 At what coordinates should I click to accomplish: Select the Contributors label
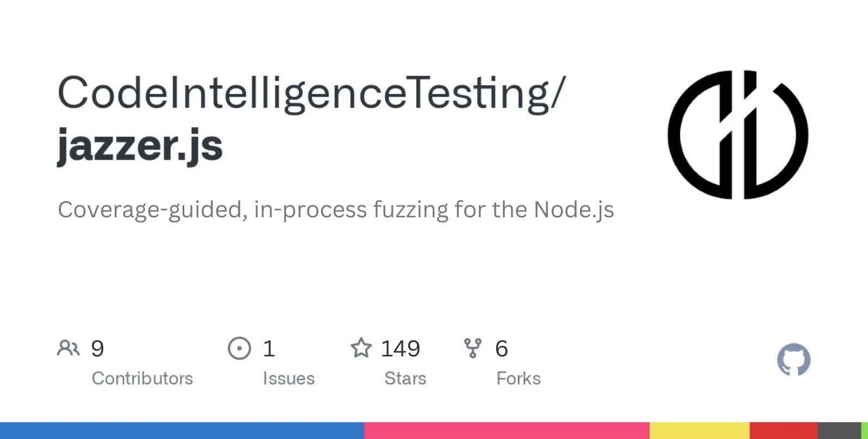click(142, 378)
